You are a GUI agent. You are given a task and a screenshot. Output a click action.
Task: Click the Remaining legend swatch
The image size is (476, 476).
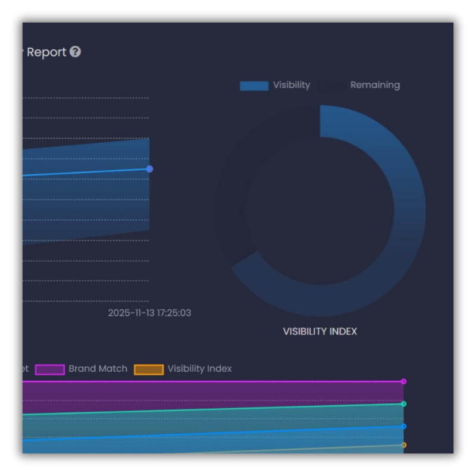[x=333, y=85]
